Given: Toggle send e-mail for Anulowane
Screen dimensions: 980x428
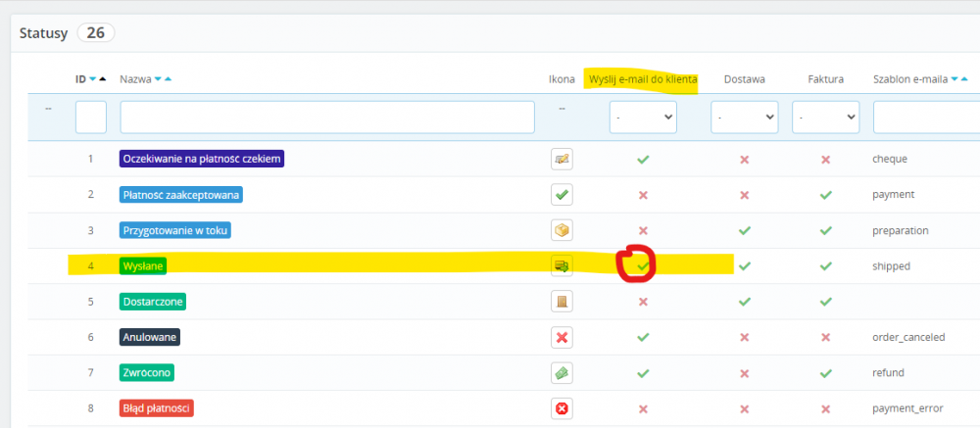Looking at the screenshot, I should click(643, 337).
